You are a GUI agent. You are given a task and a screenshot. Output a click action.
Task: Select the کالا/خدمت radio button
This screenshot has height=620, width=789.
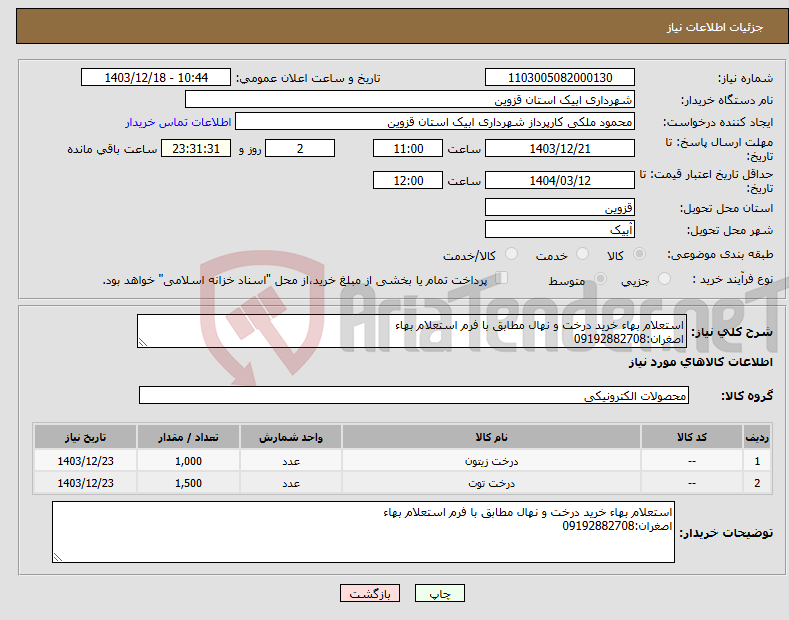coord(511,254)
